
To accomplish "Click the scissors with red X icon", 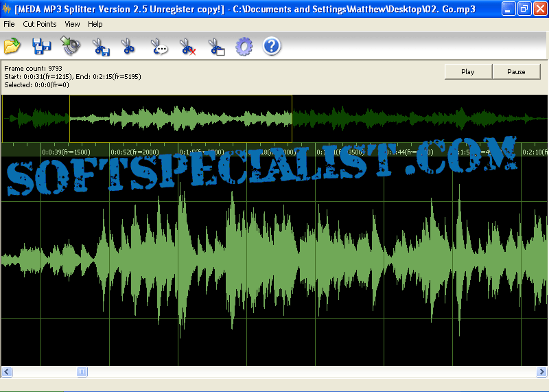I will click(187, 47).
